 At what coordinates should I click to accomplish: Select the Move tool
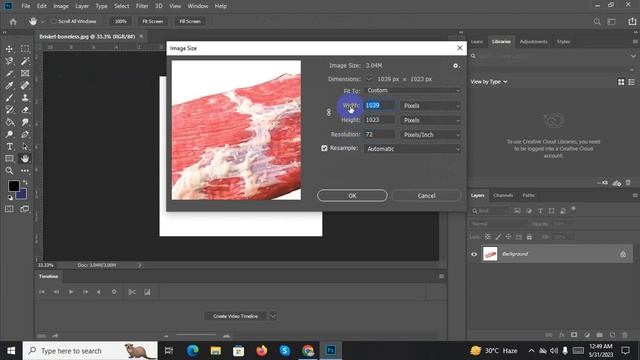[9, 49]
